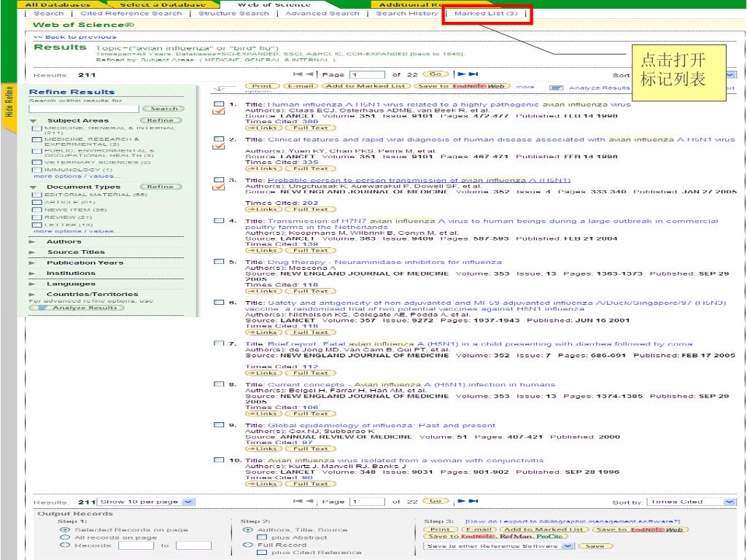Viewport: 747px width, 560px height.
Task: Click Full Text button for record 2
Action: pyautogui.click(x=311, y=168)
